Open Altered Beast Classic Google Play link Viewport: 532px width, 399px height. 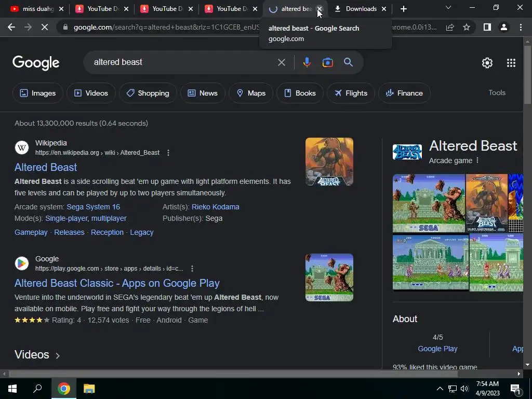[x=117, y=283]
